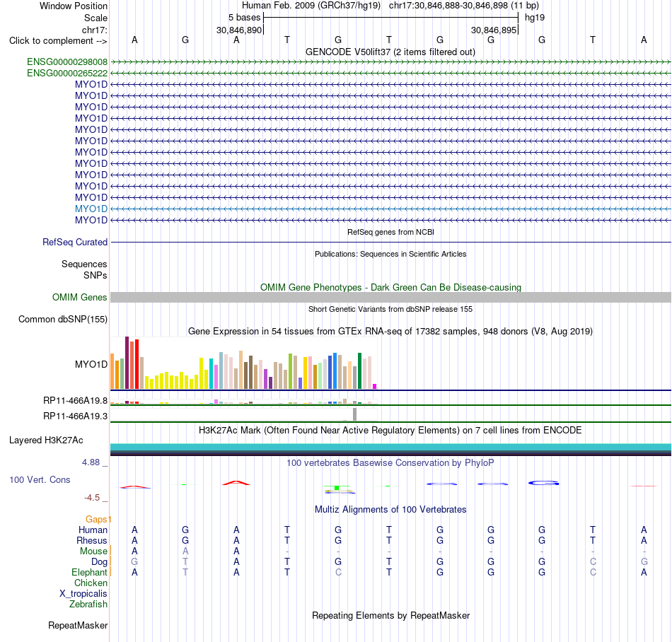Click the gray bar in RP11-466A19.3 chart
The height and width of the screenshot is (642, 672).
pyautogui.click(x=354, y=414)
